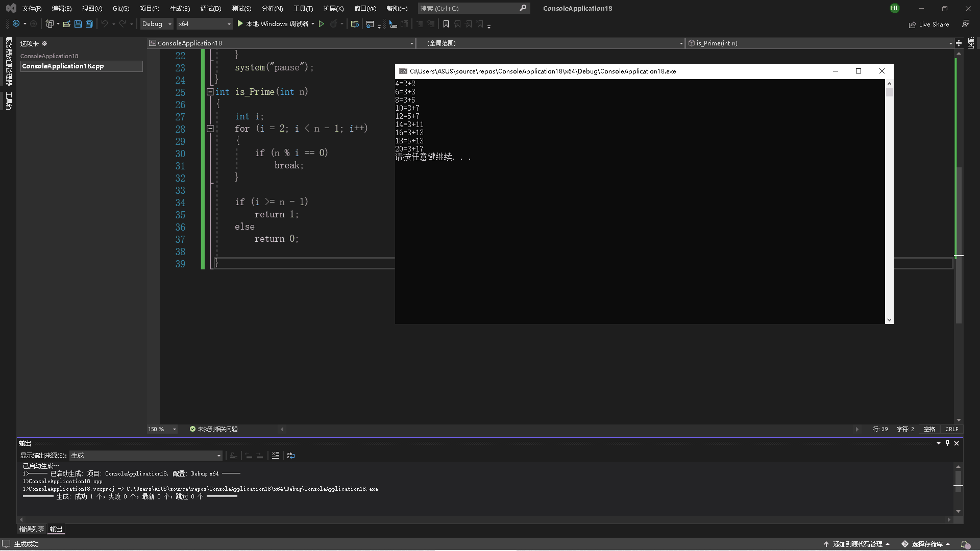The image size is (980, 551).
Task: Click the notifications bell in status bar
Action: (x=964, y=544)
